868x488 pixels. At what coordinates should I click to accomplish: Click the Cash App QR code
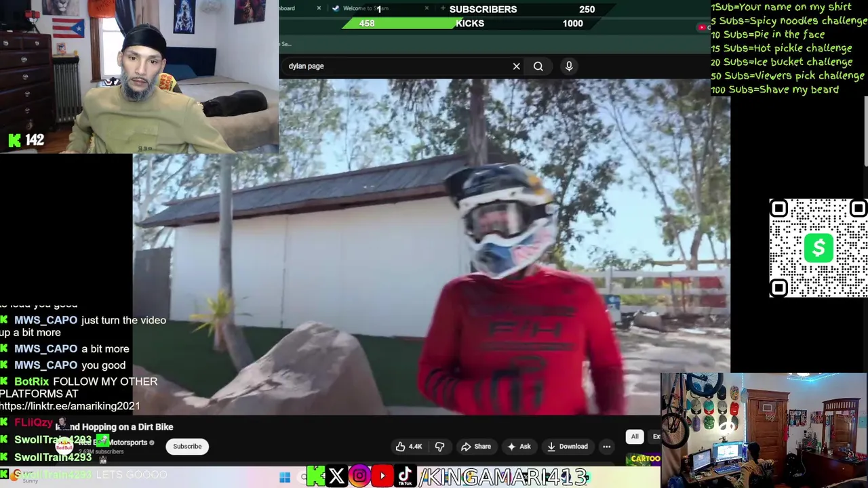tap(818, 248)
